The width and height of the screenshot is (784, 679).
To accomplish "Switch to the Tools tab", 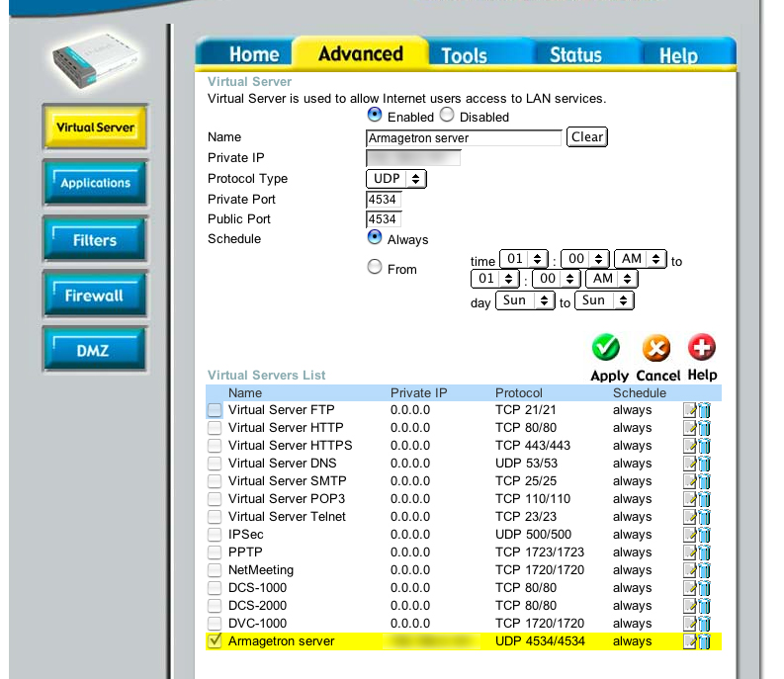I will (464, 54).
